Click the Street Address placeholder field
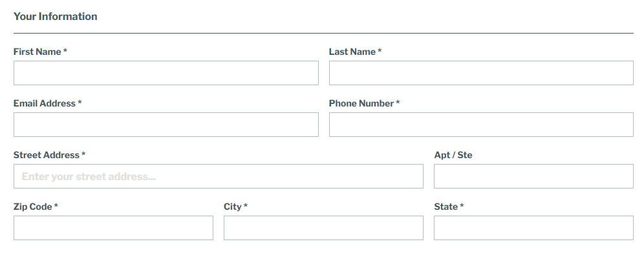Image resolution: width=644 pixels, height=255 pixels. (219, 176)
